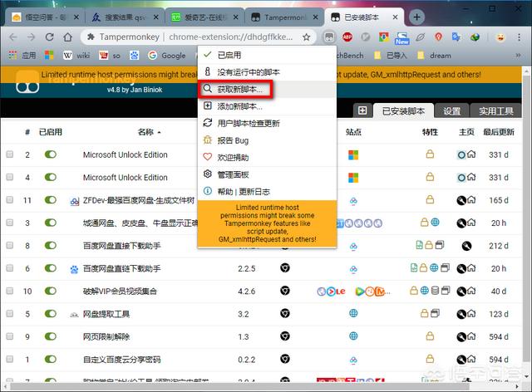Switch to the 悟空问答 browser tab

[x=45, y=17]
